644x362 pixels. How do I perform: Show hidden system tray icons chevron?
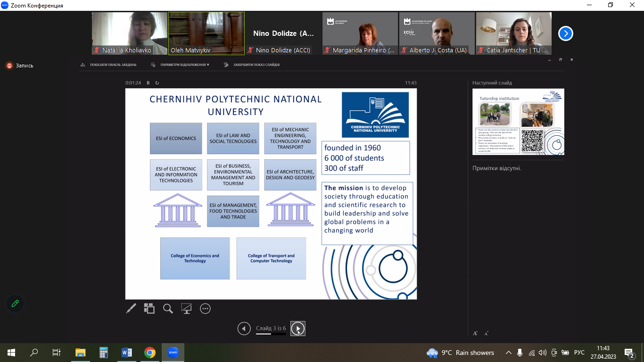(x=508, y=353)
